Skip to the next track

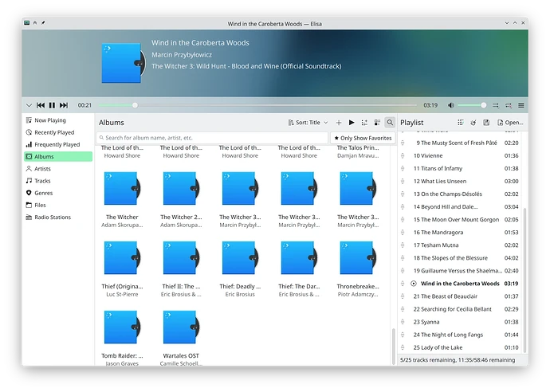click(x=64, y=105)
